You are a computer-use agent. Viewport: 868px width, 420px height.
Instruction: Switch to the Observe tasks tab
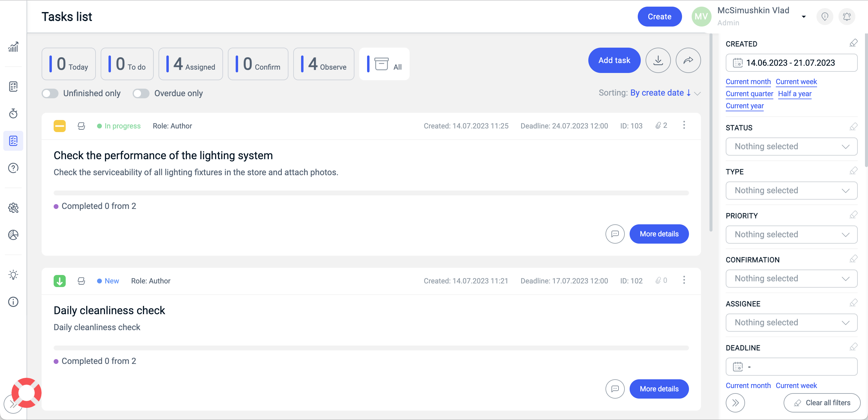point(323,64)
